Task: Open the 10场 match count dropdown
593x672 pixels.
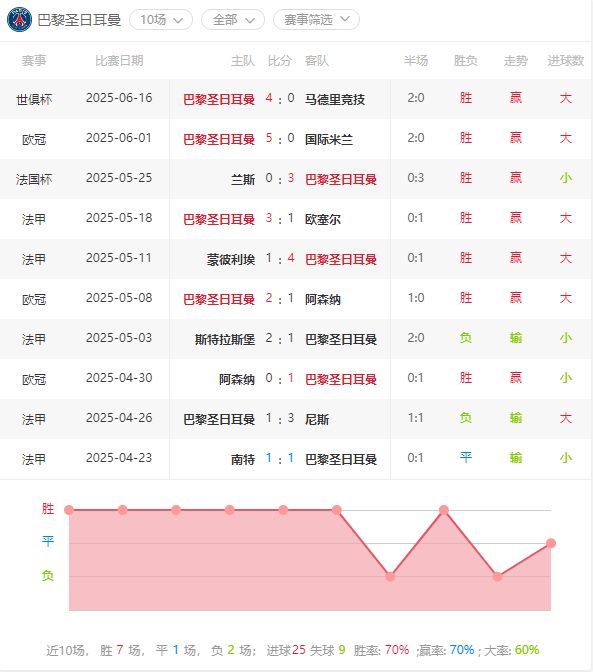Action: (161, 20)
